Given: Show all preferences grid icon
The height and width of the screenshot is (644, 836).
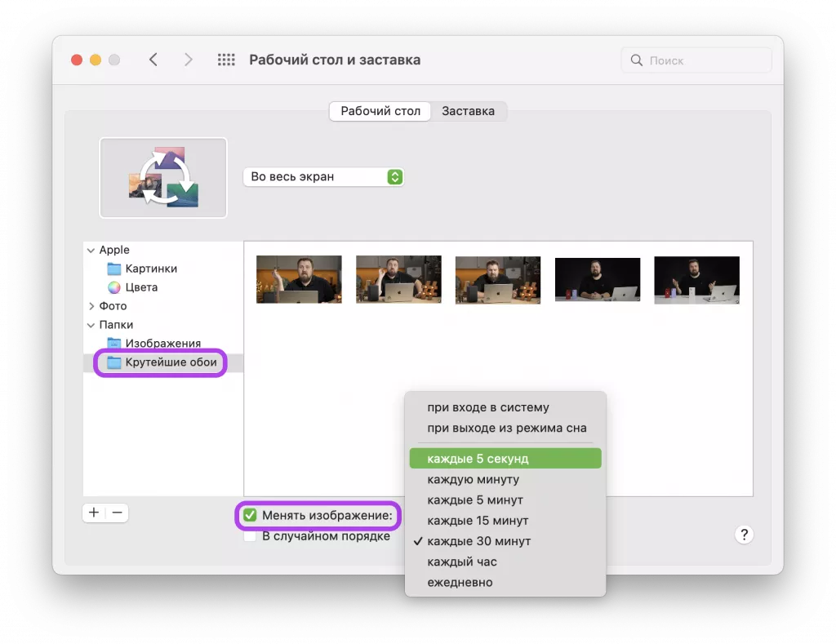Looking at the screenshot, I should 226,60.
